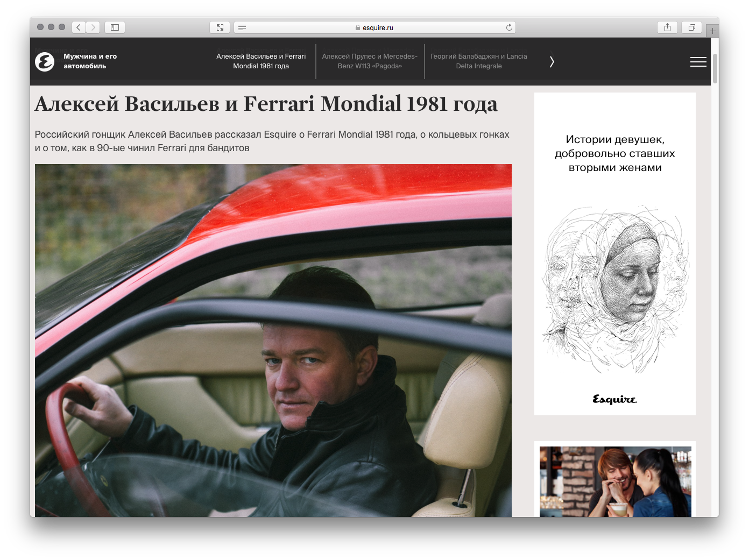Go back with the Safari back arrow

point(79,27)
